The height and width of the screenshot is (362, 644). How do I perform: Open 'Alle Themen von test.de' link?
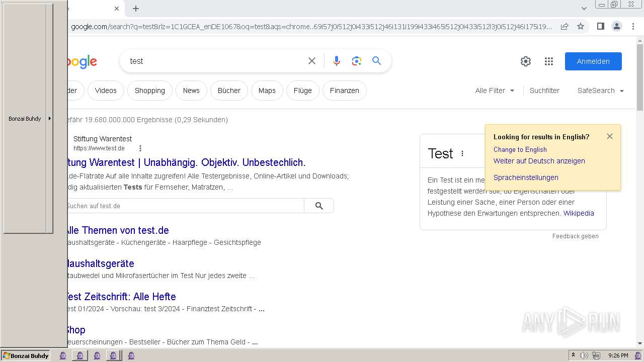tap(117, 230)
